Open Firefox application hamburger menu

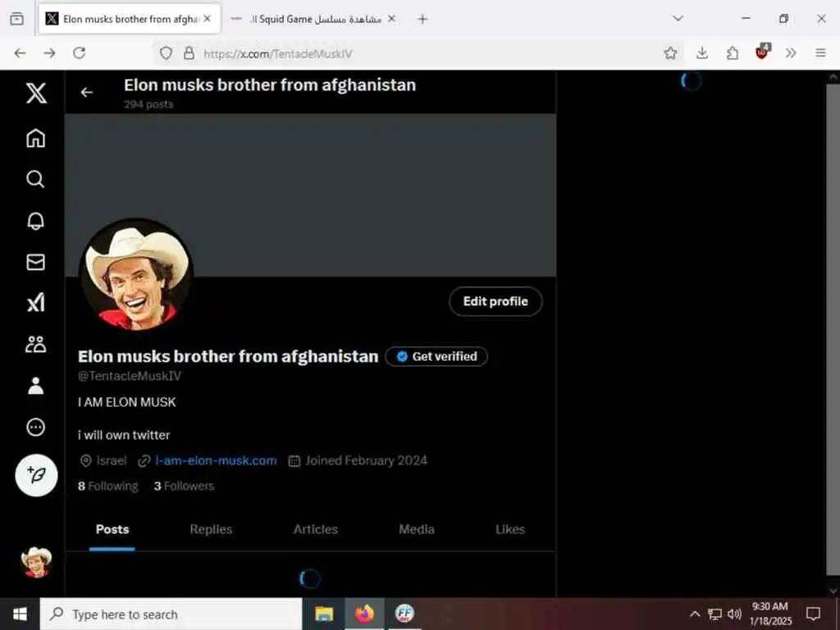click(820, 53)
